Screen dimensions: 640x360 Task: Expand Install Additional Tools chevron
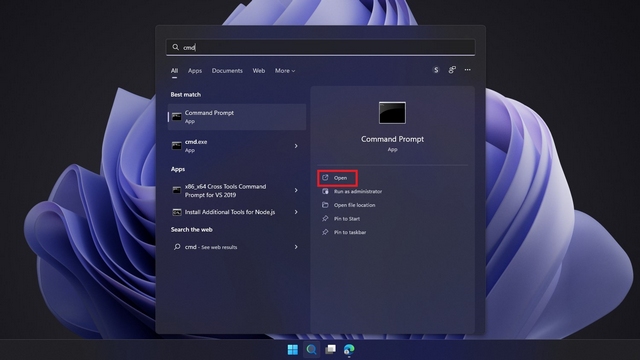pyautogui.click(x=296, y=212)
